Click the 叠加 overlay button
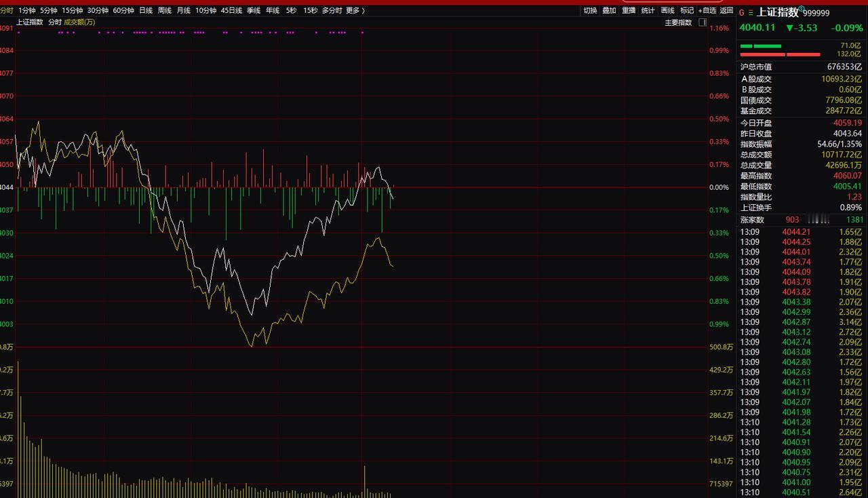Image resolution: width=868 pixels, height=498 pixels. [610, 10]
